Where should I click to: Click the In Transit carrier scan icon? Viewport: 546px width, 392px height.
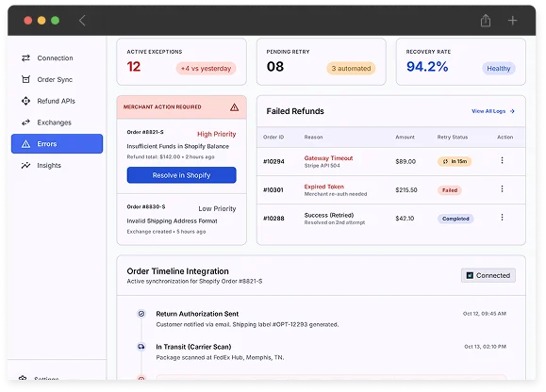[x=141, y=347]
